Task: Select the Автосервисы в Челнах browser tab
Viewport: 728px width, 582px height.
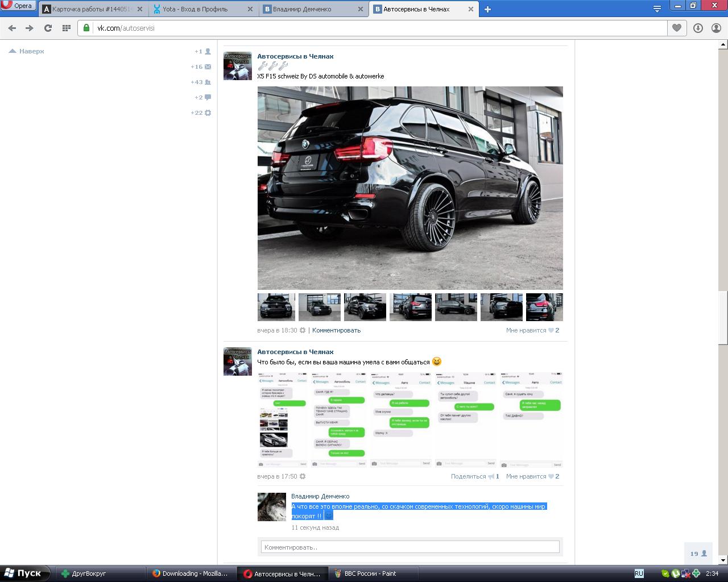Action: [x=424, y=9]
